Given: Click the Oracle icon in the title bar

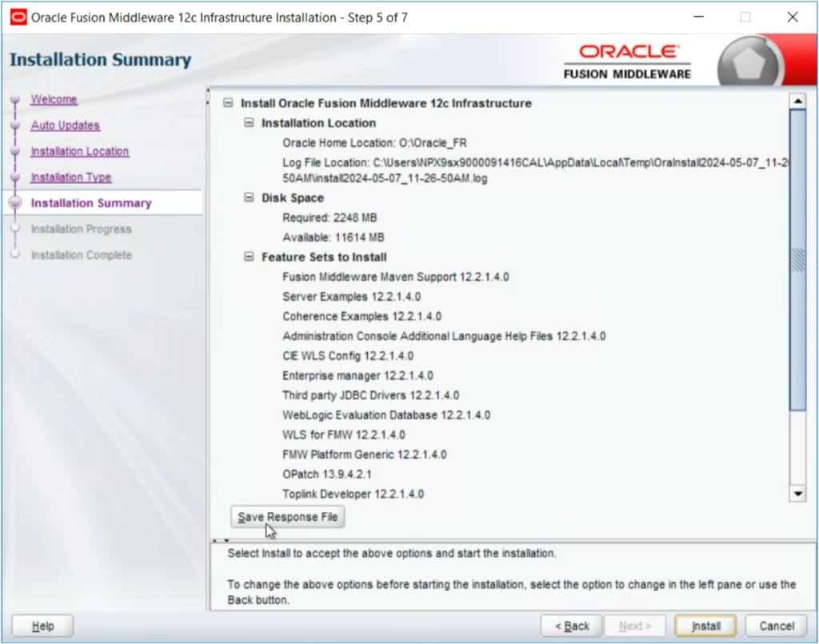Looking at the screenshot, I should click(18, 18).
